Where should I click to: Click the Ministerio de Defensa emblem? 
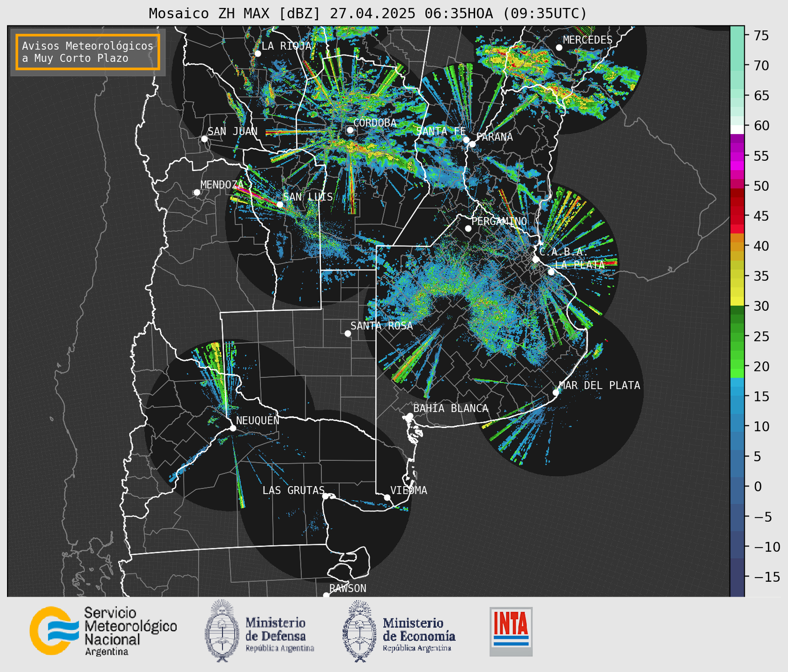click(x=222, y=631)
